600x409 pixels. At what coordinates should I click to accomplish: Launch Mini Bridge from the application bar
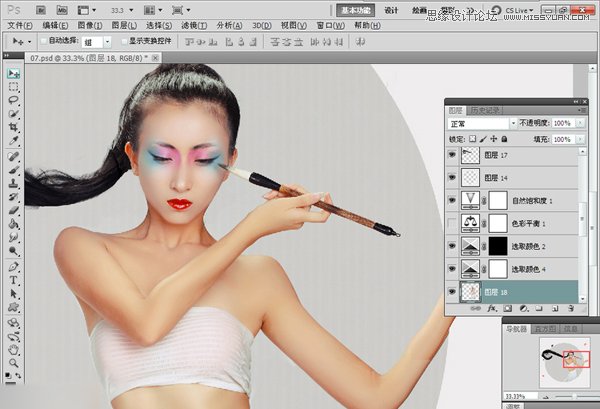[62, 10]
